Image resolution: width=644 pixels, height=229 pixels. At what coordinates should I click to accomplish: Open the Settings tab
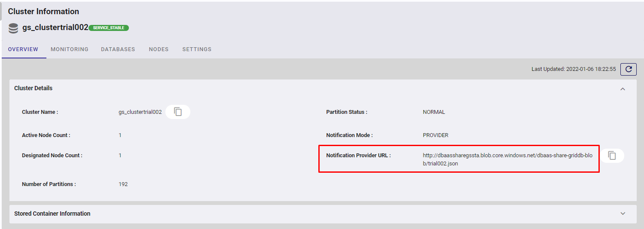(197, 49)
